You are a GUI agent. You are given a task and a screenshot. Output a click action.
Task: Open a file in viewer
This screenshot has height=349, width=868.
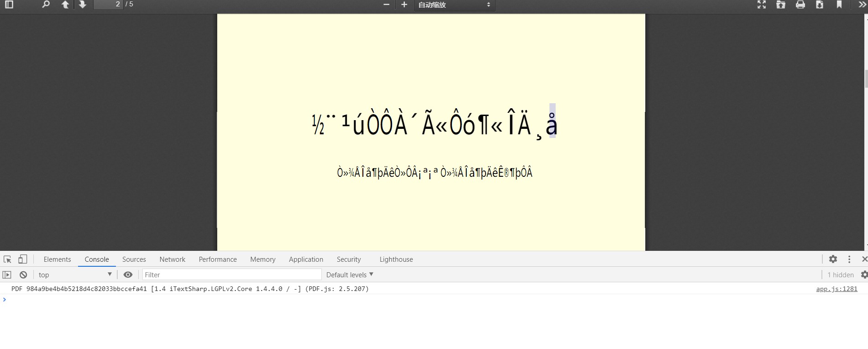point(781,5)
